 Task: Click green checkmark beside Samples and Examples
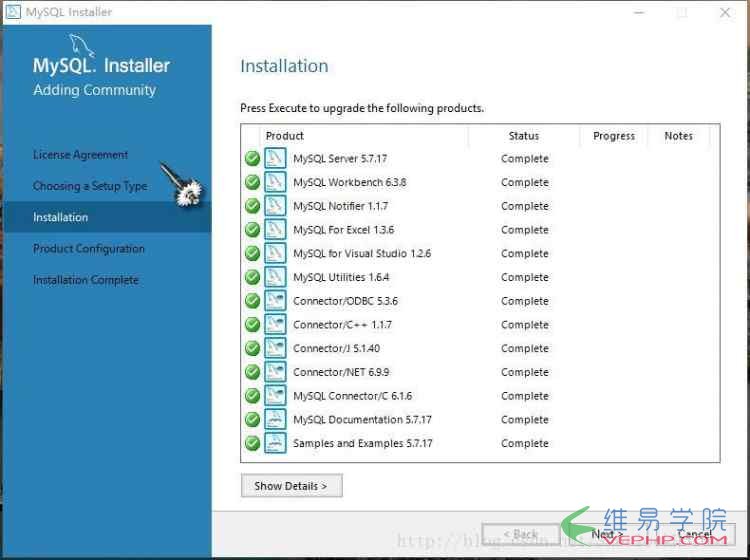(x=252, y=443)
